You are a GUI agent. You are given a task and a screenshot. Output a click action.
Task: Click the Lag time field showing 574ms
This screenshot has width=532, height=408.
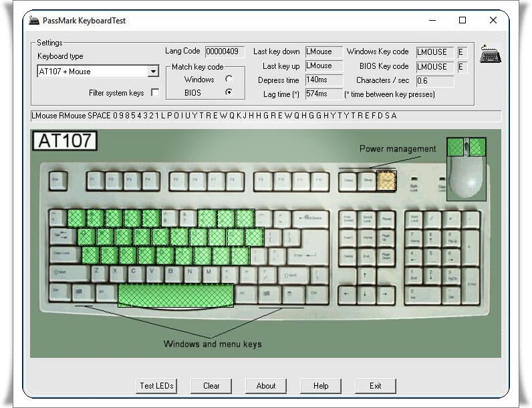click(323, 94)
